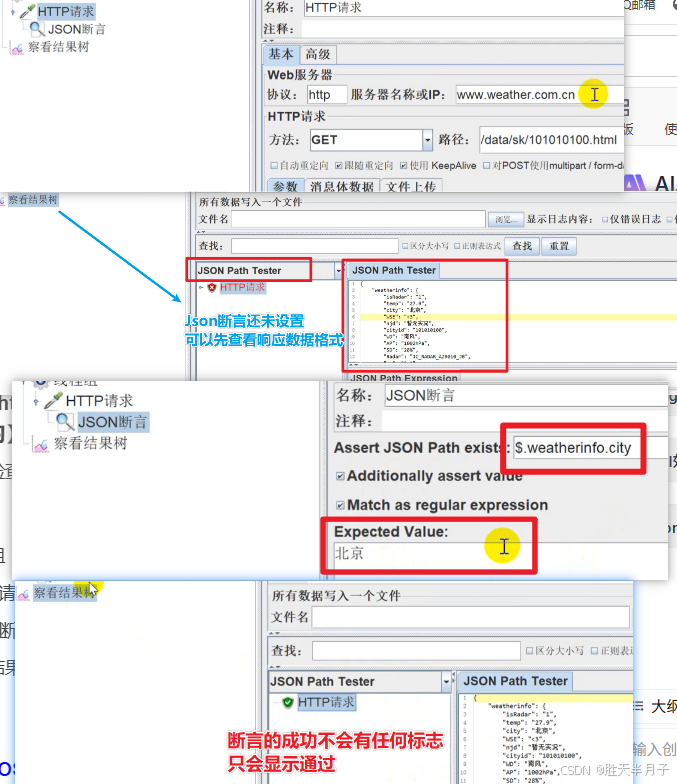
Task: Open the 消息体数据 tab
Action: tap(342, 186)
